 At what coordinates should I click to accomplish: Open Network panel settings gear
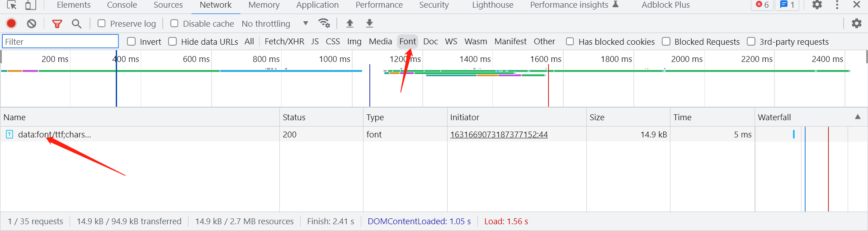tap(856, 24)
